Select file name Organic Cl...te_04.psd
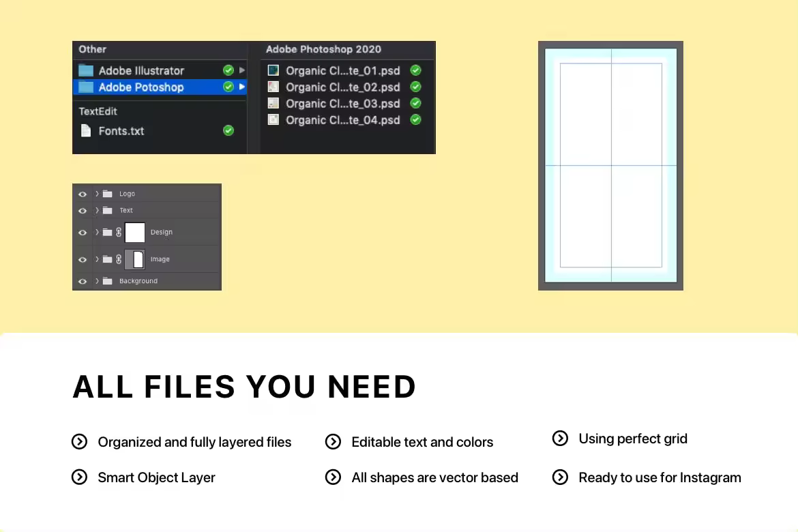798x532 pixels. [x=343, y=120]
